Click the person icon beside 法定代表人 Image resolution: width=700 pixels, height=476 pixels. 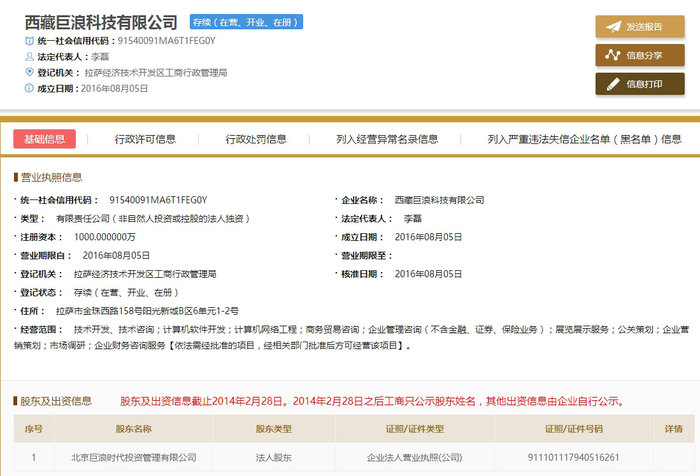pyautogui.click(x=29, y=57)
